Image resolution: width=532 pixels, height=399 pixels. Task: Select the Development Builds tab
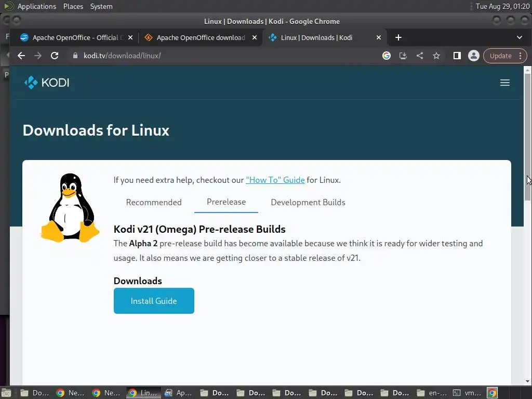coord(308,202)
